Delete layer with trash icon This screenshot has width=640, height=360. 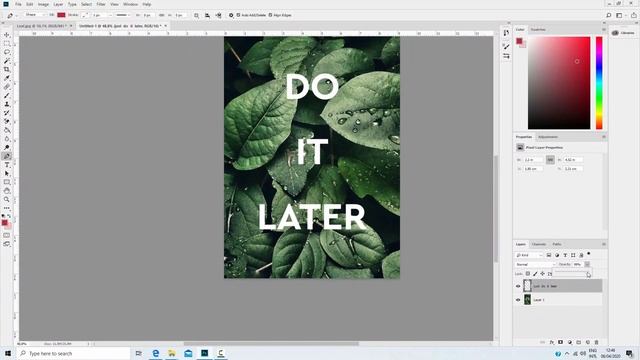(596, 342)
